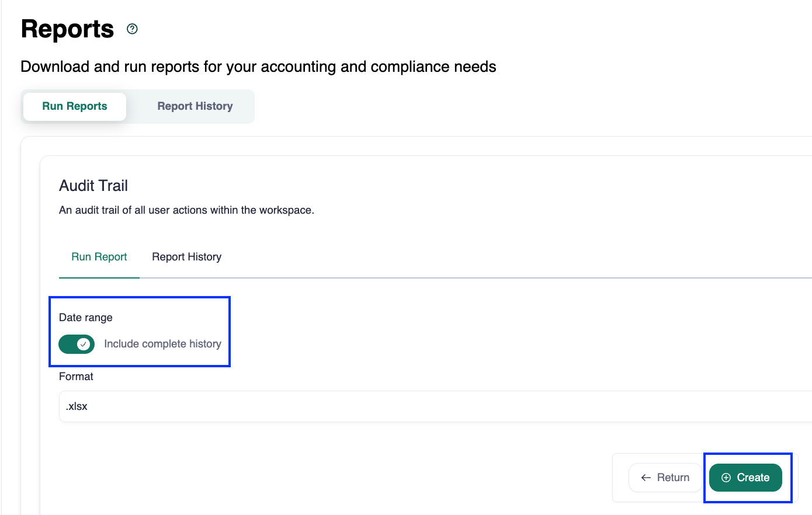
Task: Click the Reports page heading
Action: click(x=67, y=29)
